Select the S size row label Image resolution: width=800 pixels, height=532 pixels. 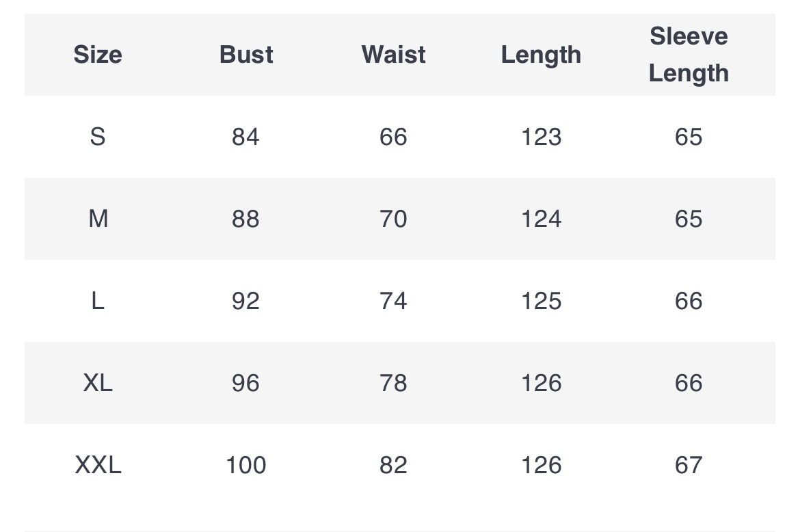pyautogui.click(x=98, y=137)
